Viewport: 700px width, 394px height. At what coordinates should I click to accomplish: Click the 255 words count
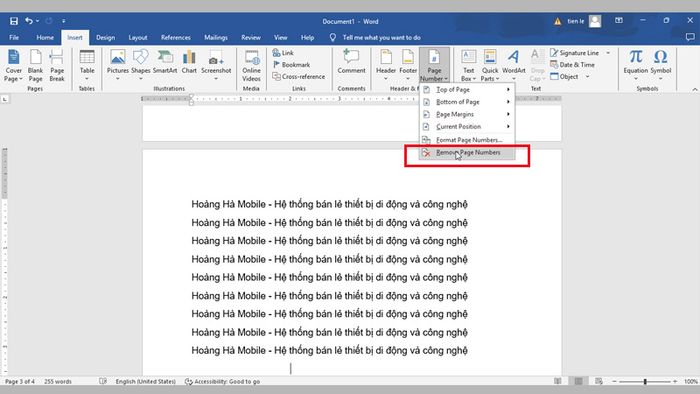(x=58, y=382)
